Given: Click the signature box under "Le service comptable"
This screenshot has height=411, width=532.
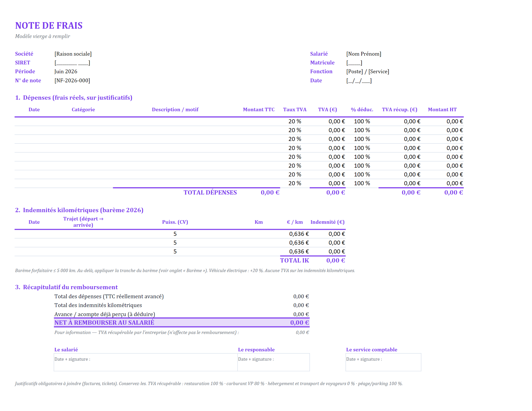Looking at the screenshot, I should click(x=383, y=362).
